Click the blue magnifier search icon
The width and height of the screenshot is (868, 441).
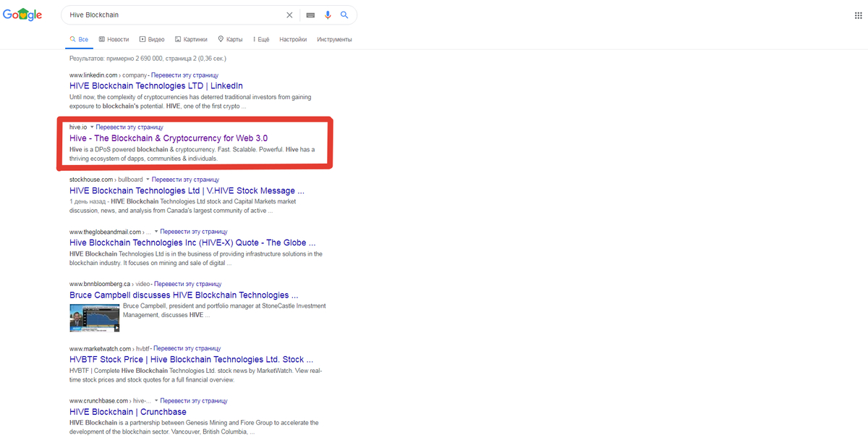[x=344, y=14]
